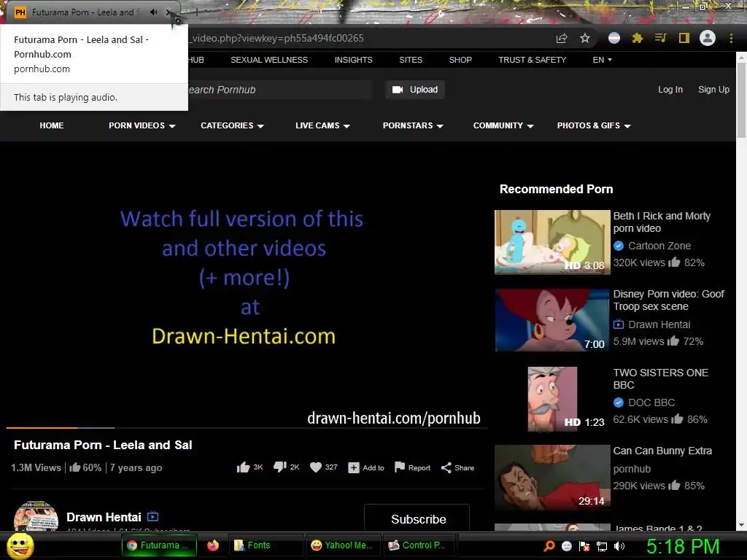Open the smiley Start button in the taskbar
Screen dimensions: 747x560
pyautogui.click(x=20, y=545)
